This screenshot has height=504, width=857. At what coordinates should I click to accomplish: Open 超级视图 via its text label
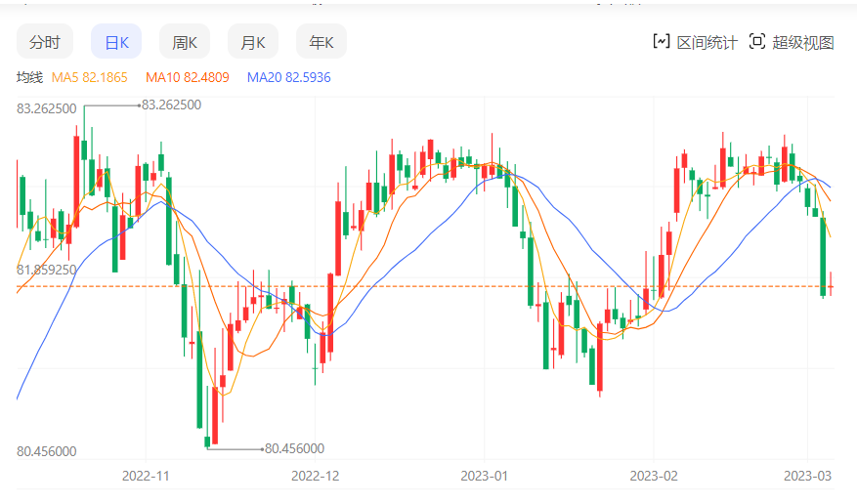point(803,42)
